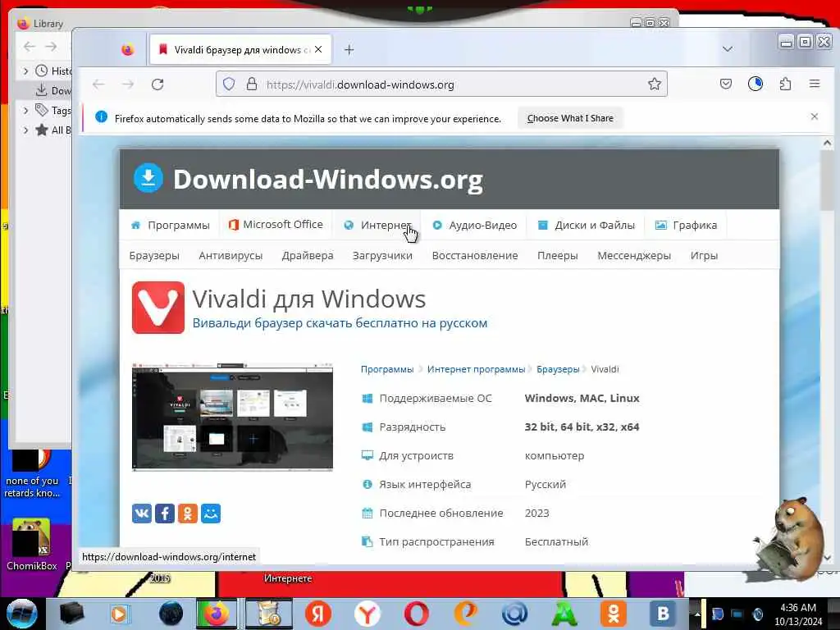This screenshot has width=840, height=630.
Task: Go back using the Firefox back arrow
Action: (x=98, y=84)
